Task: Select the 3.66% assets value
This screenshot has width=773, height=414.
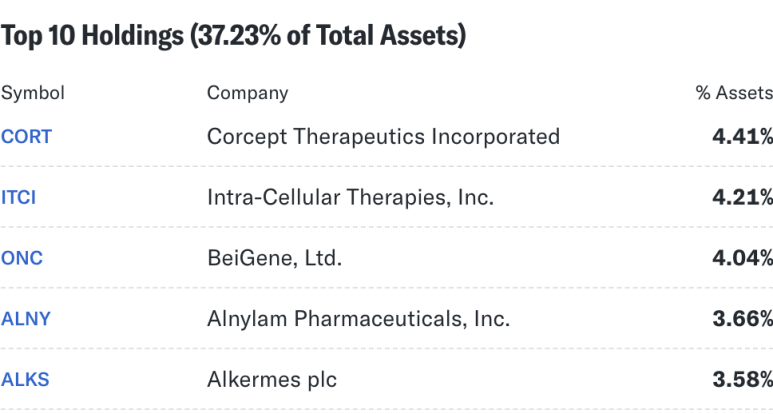Action: click(x=742, y=319)
